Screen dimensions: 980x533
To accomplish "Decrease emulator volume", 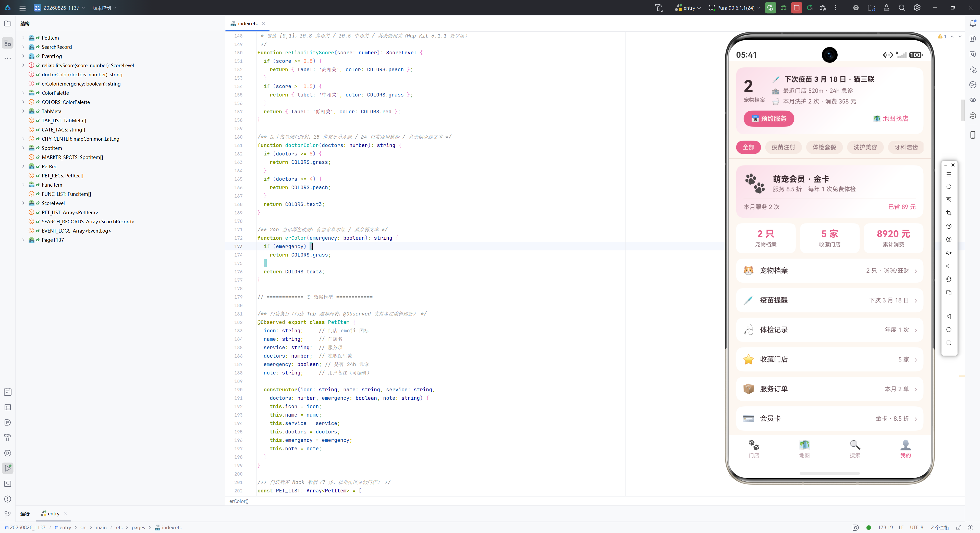I will (949, 266).
